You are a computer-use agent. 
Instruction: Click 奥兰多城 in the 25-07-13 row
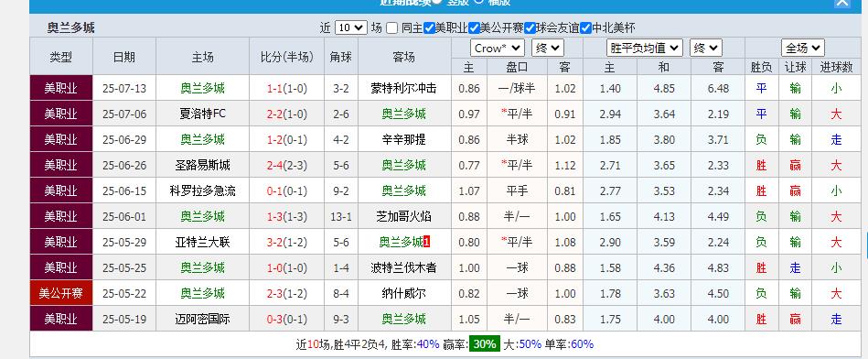[203, 88]
